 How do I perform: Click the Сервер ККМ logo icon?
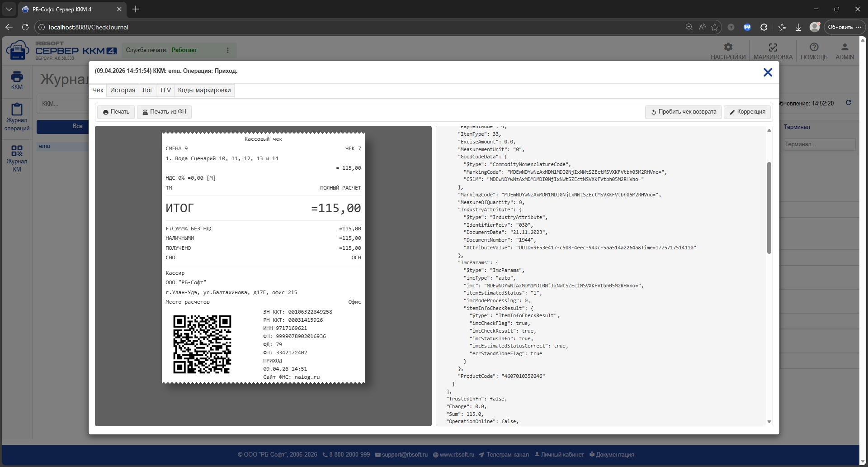point(18,50)
